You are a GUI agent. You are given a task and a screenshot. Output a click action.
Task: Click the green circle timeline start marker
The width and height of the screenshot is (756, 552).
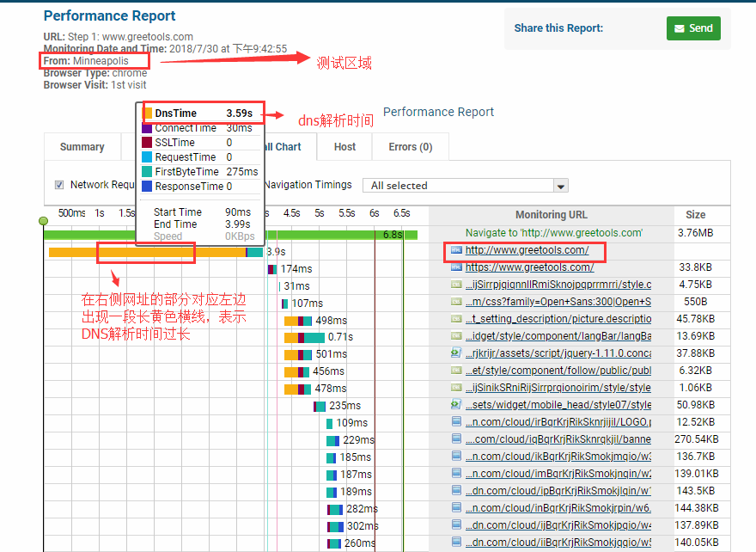point(44,222)
